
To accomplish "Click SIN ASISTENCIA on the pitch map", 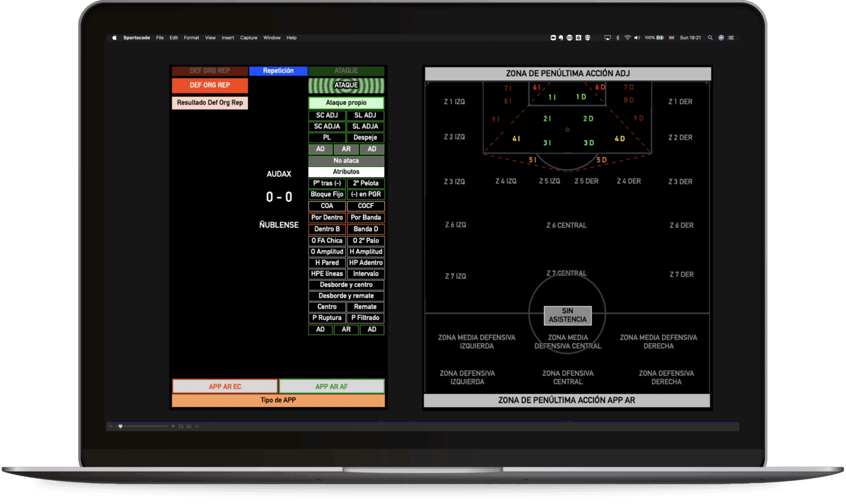I will (567, 315).
